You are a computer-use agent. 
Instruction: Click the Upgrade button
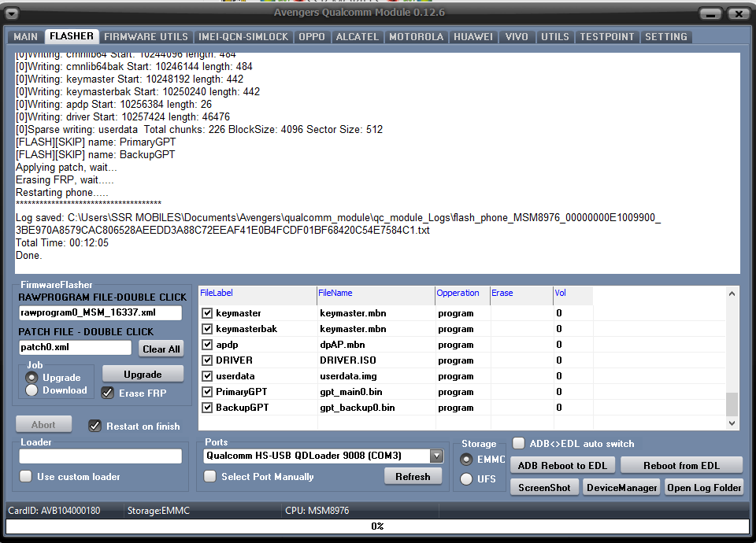coord(143,375)
